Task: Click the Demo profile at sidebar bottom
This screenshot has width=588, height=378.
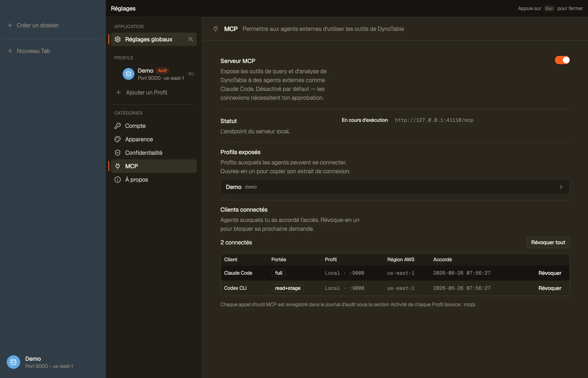Action: (53, 362)
